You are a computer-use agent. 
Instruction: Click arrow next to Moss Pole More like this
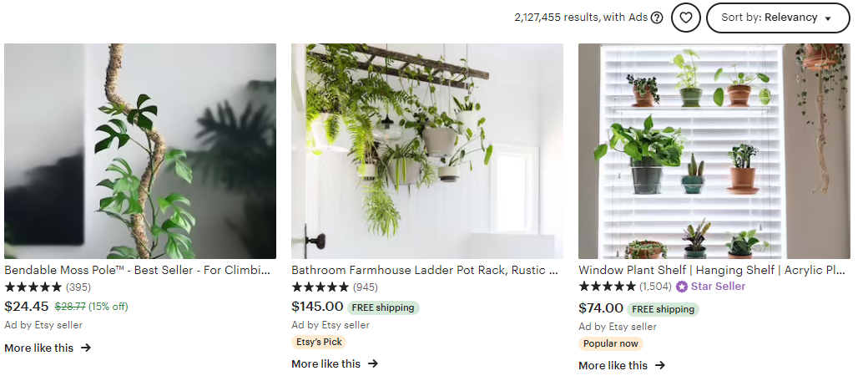click(86, 348)
